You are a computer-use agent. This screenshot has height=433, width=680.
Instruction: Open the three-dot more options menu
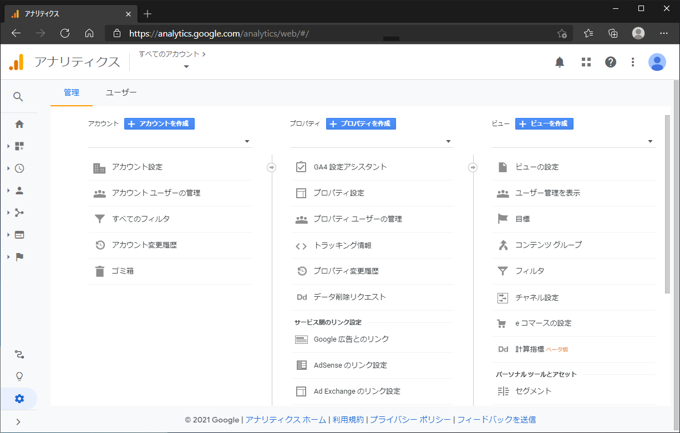pos(633,62)
